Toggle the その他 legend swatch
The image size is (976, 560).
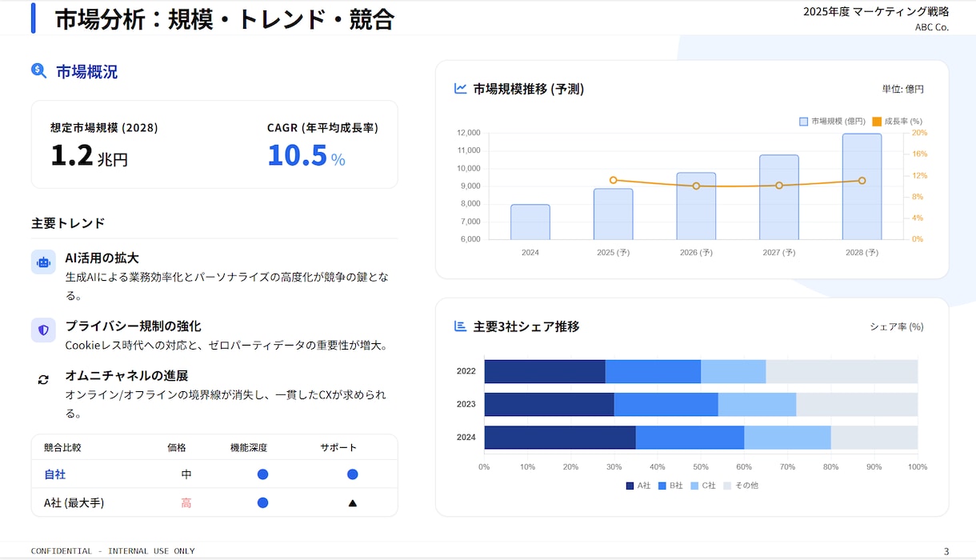727,486
